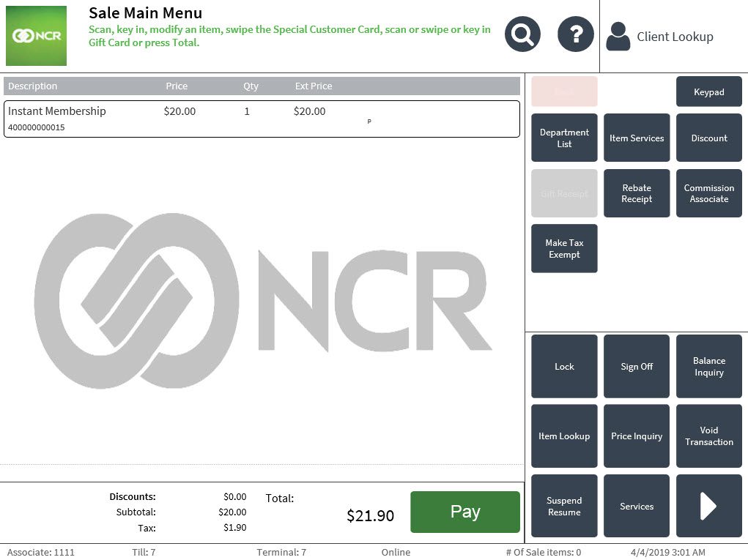Click Till: 7 in the status bar
The height and width of the screenshot is (560, 748).
pyautogui.click(x=144, y=553)
